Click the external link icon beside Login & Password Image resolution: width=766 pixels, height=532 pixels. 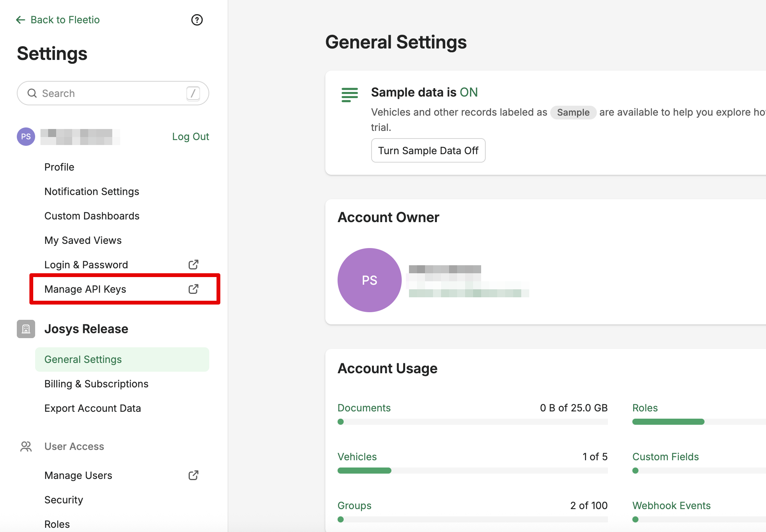pos(194,264)
